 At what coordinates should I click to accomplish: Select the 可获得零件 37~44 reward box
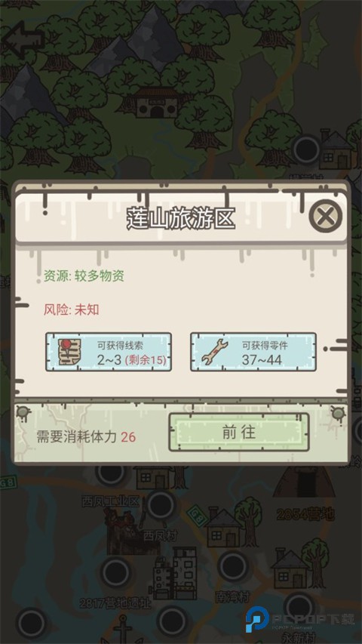[253, 352]
